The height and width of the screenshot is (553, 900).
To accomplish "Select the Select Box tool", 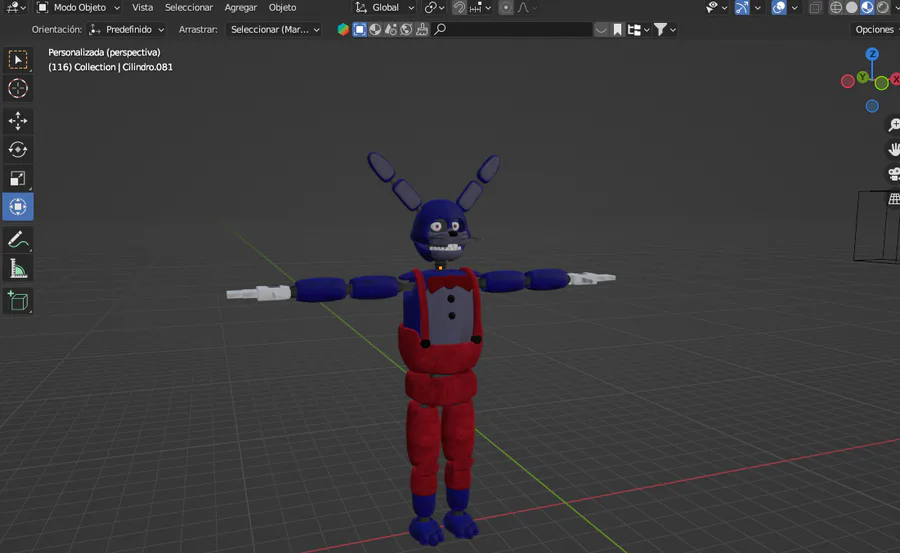I will pos(18,60).
